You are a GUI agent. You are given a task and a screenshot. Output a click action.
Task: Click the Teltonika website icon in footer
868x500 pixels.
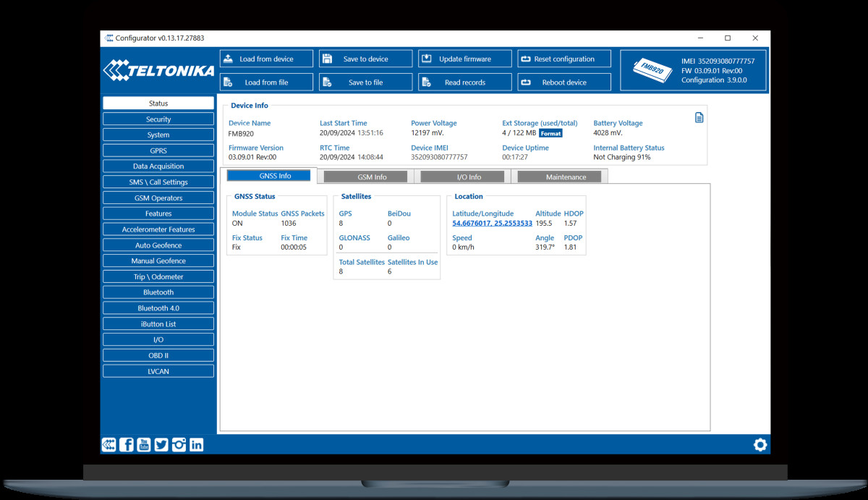point(109,445)
